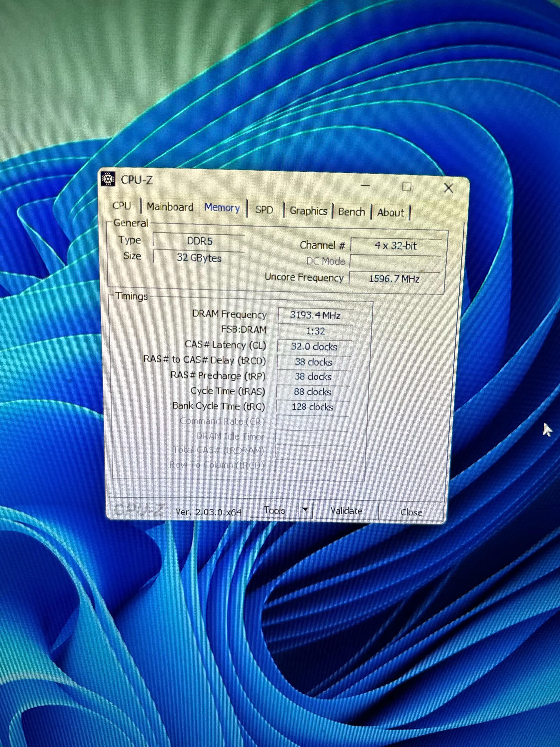Click the Uncore Frequency value 1596.7 MHz
The image size is (560, 747).
394,279
